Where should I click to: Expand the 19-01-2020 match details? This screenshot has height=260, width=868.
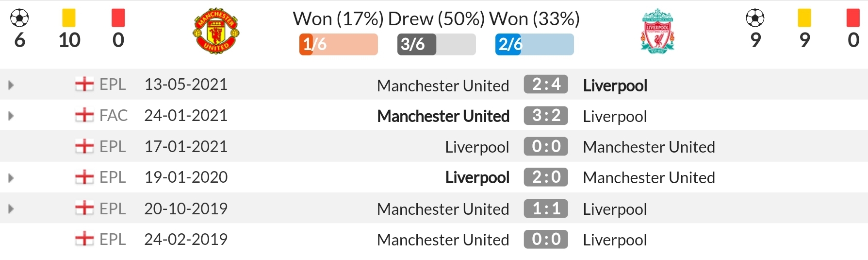click(x=11, y=178)
